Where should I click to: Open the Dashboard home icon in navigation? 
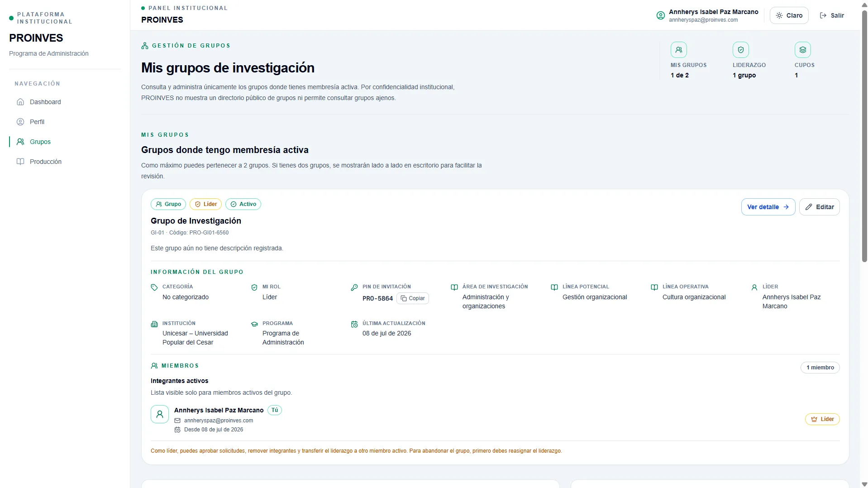point(20,102)
